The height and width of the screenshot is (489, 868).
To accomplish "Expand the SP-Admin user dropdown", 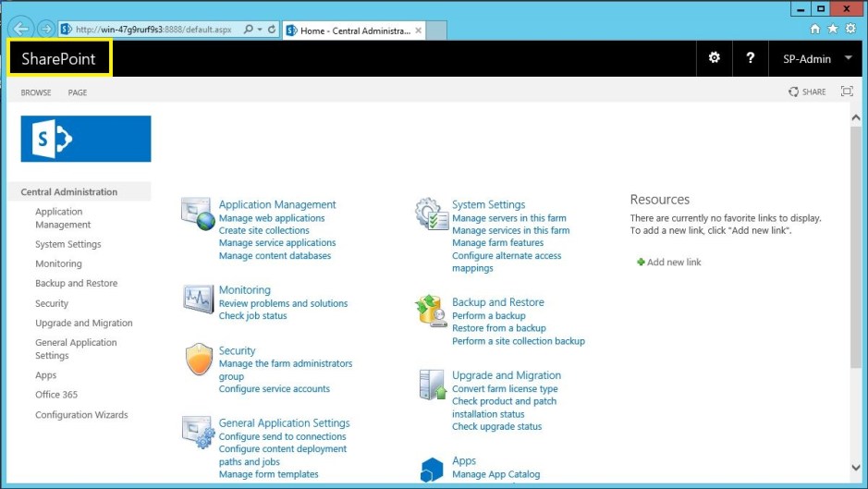I will pyautogui.click(x=849, y=58).
